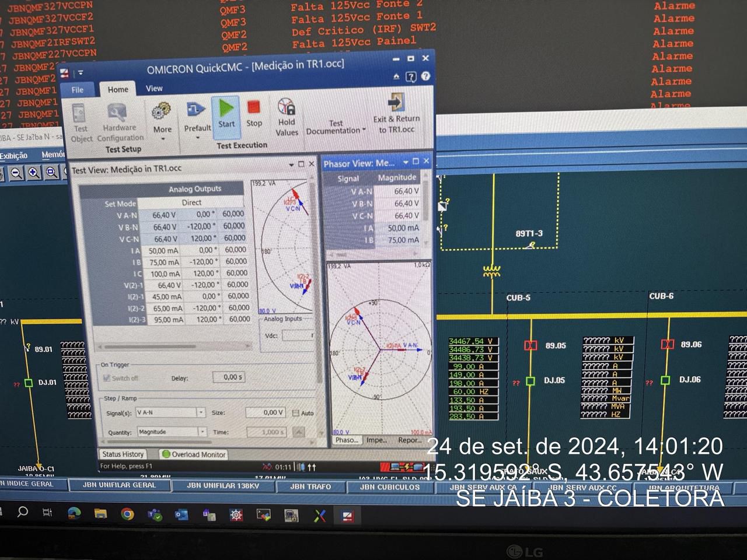Click the JBN TRAFO navigation button
747x560 pixels.
pyautogui.click(x=310, y=487)
